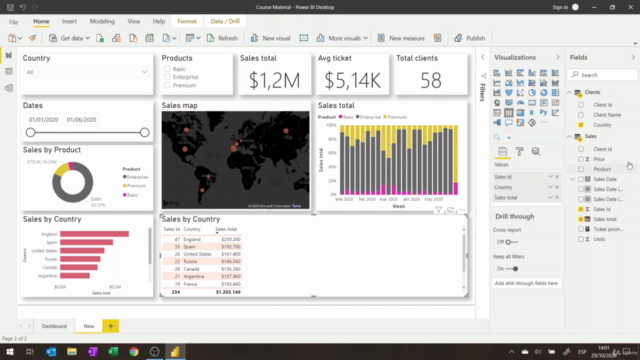
Task: Switch to Data view in left sidebar
Action: (9, 71)
